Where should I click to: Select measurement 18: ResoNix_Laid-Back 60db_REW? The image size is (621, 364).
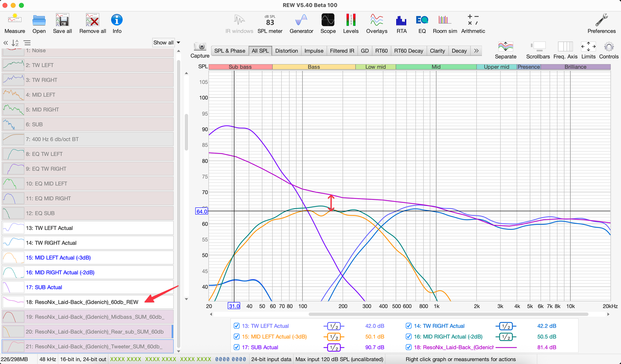(82, 302)
